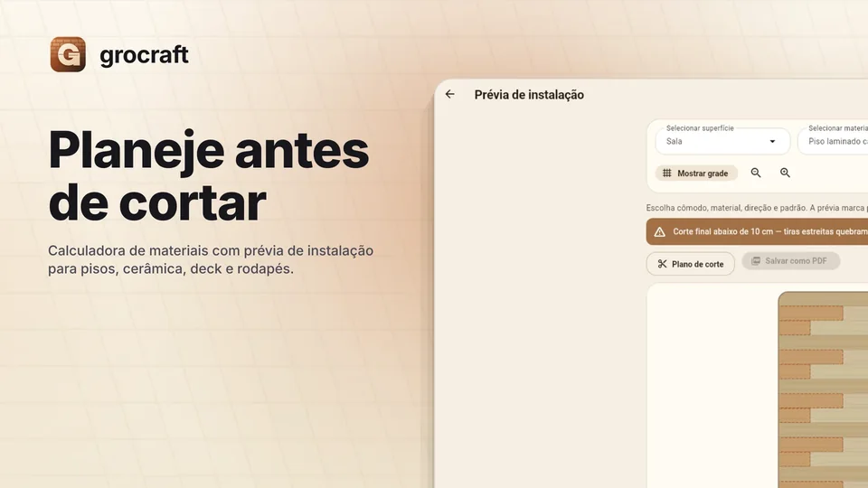This screenshot has width=868, height=488.
Task: Zoom out with the minus magnifier icon
Action: (x=756, y=173)
